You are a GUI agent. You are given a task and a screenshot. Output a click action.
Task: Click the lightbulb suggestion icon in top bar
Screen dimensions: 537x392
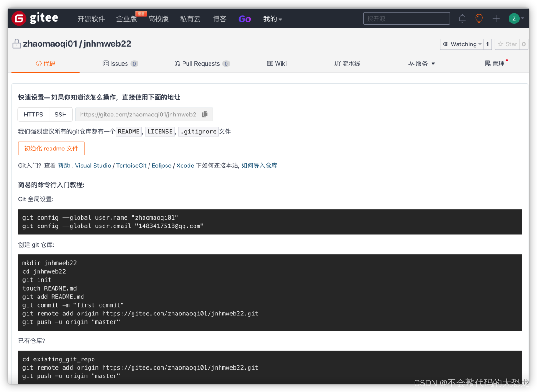479,18
